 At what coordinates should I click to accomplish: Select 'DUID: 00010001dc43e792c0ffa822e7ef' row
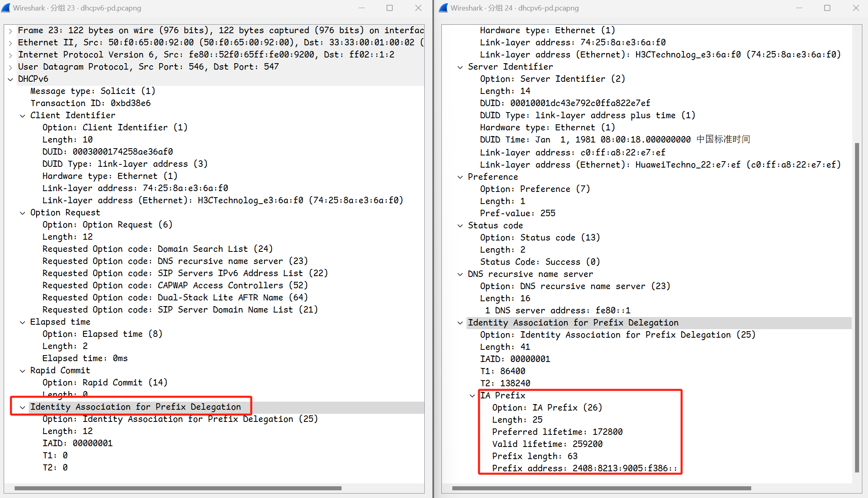565,103
